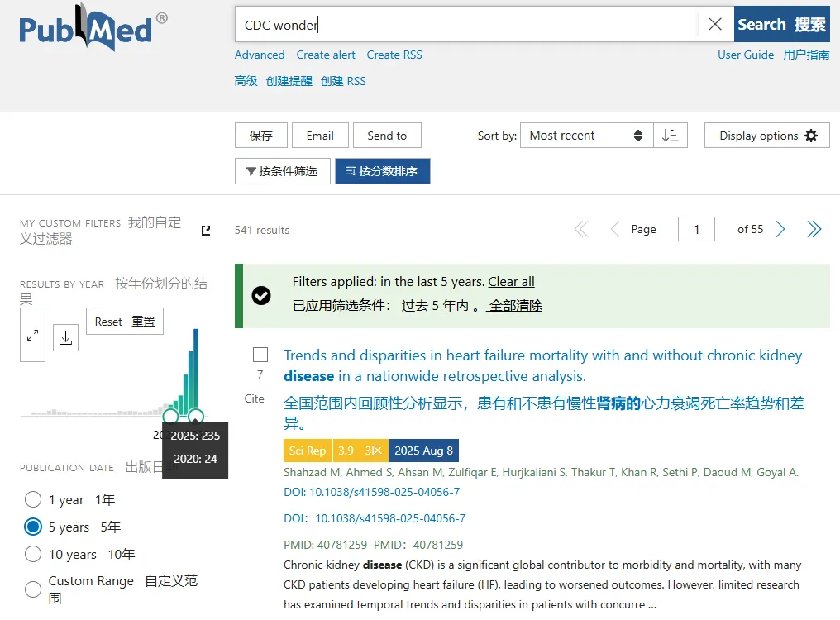This screenshot has height=620, width=840.
Task: Click 全部清除 clear link
Action: (x=515, y=305)
